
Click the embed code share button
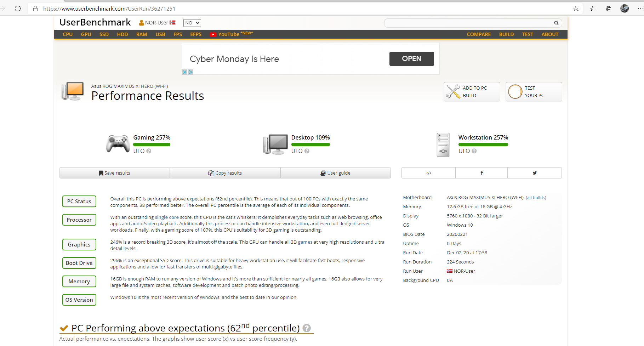[x=428, y=173]
